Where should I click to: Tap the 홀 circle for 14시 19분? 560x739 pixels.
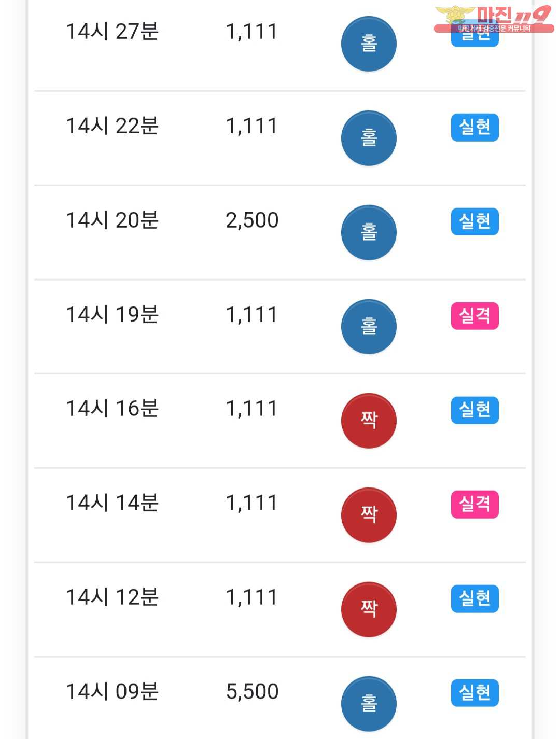(369, 327)
